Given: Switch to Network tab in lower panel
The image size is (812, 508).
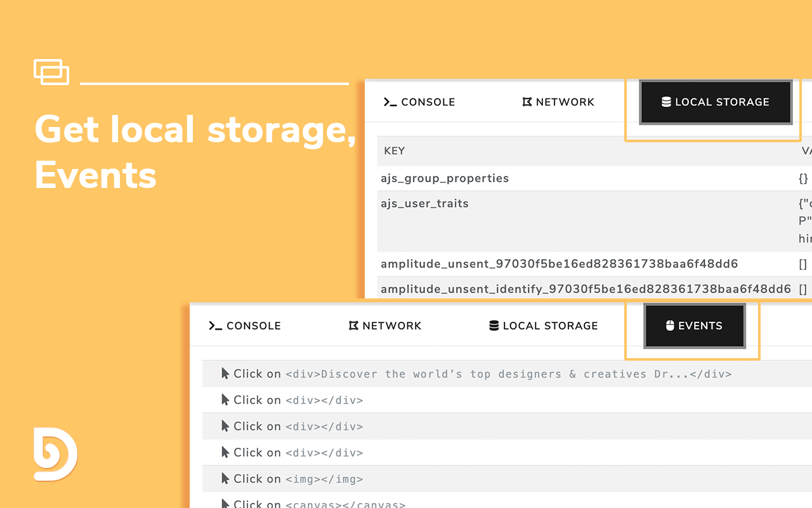Looking at the screenshot, I should [x=385, y=326].
